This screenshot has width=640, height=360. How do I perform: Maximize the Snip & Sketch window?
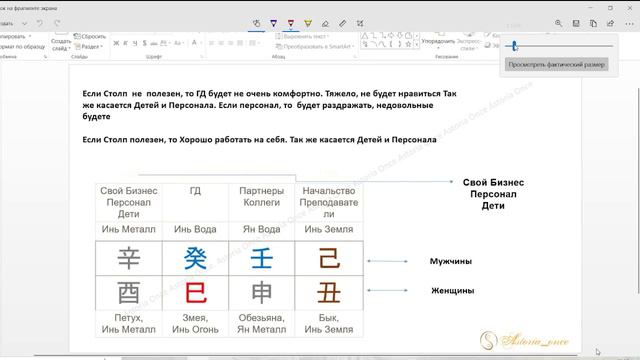tap(610, 7)
